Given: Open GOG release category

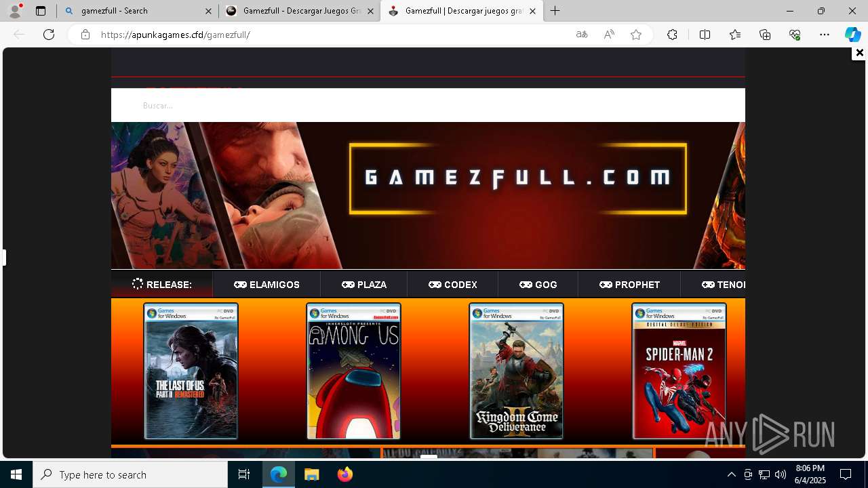Looking at the screenshot, I should click(538, 284).
